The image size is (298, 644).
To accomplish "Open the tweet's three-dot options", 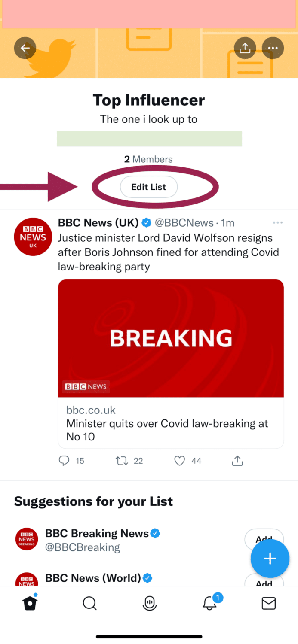I will (x=278, y=223).
